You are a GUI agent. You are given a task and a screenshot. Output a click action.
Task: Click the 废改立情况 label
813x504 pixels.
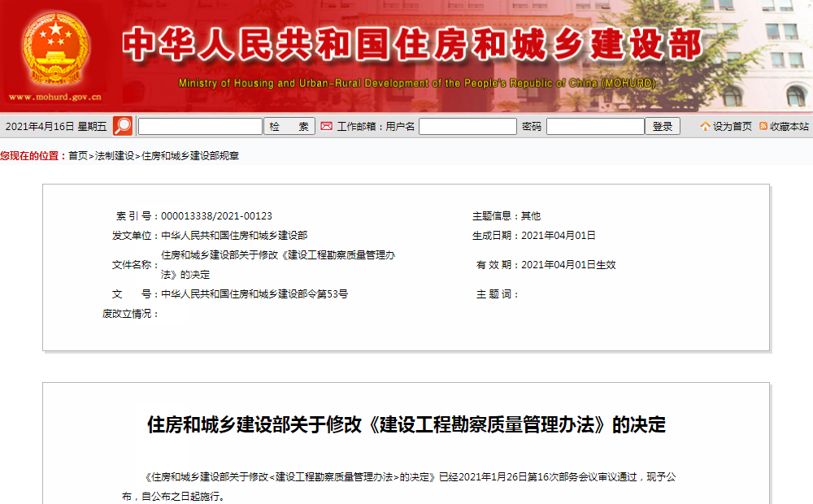pos(130,314)
